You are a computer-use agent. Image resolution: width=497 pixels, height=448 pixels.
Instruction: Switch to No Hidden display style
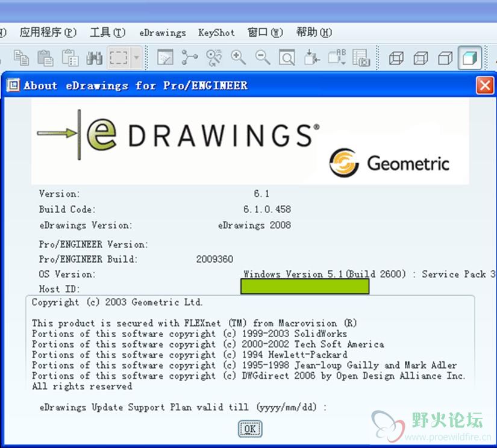pyautogui.click(x=445, y=58)
